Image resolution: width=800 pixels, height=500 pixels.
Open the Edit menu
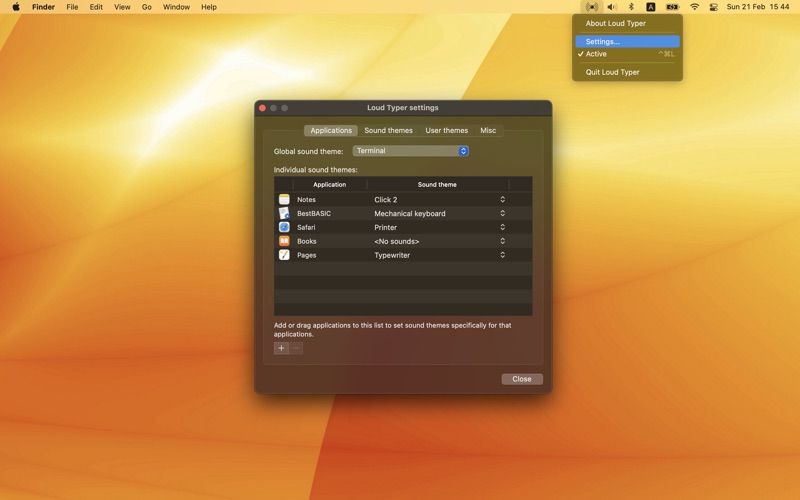(x=96, y=7)
